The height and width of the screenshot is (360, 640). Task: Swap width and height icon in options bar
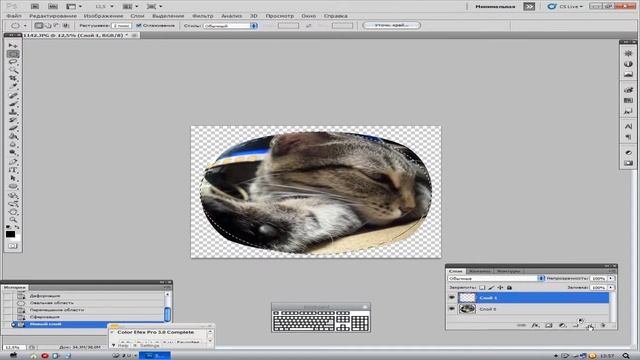(309, 26)
